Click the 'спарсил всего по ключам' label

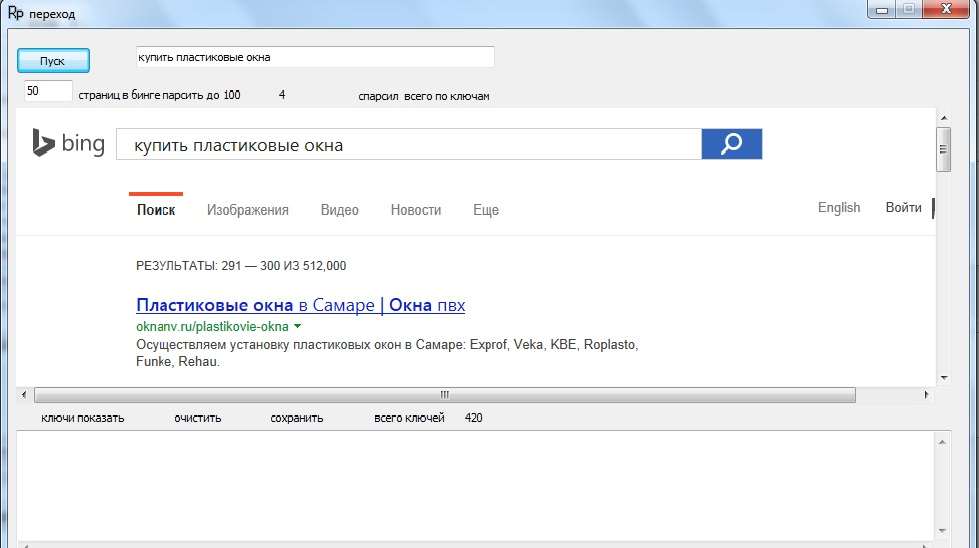[424, 96]
